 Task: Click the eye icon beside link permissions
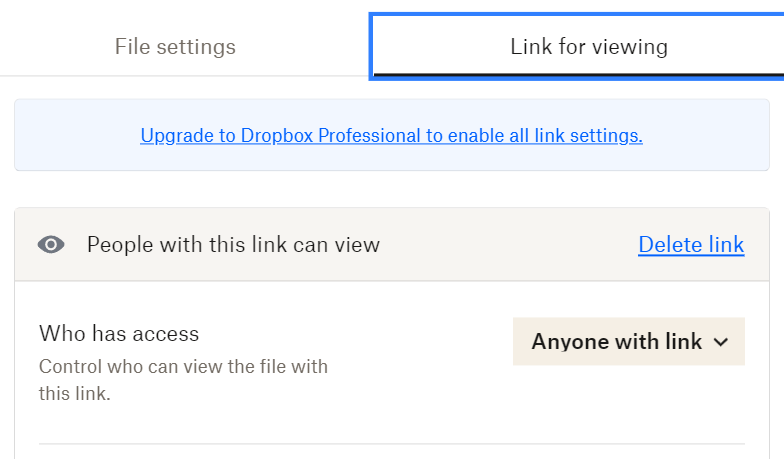pyautogui.click(x=51, y=244)
